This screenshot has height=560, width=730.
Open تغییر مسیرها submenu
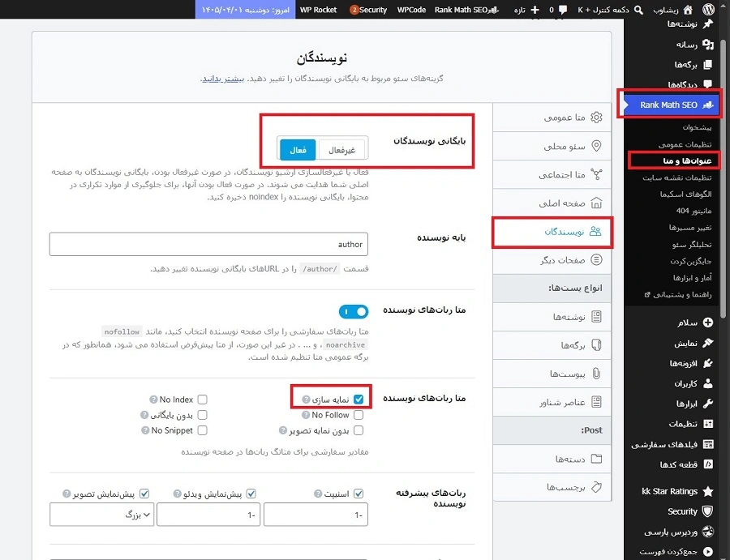click(690, 228)
